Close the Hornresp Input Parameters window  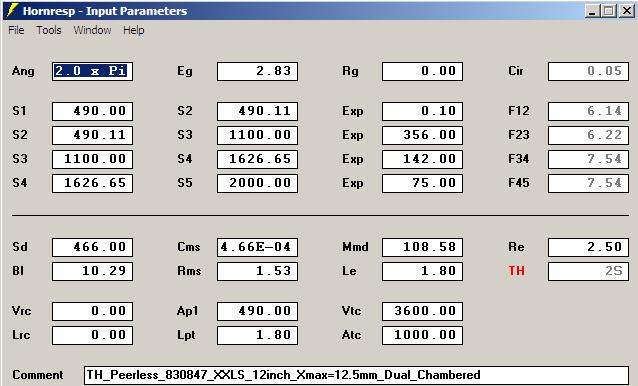click(627, 11)
